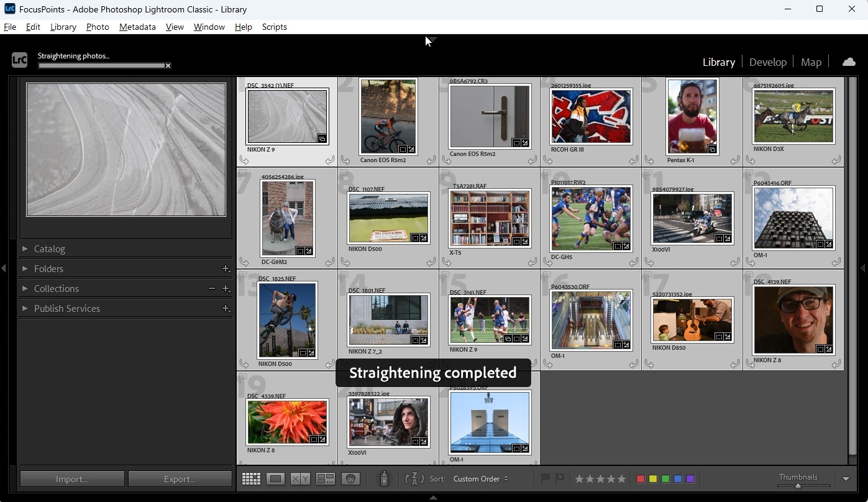Set flag as rejected
The image size is (868, 502).
pos(560,478)
